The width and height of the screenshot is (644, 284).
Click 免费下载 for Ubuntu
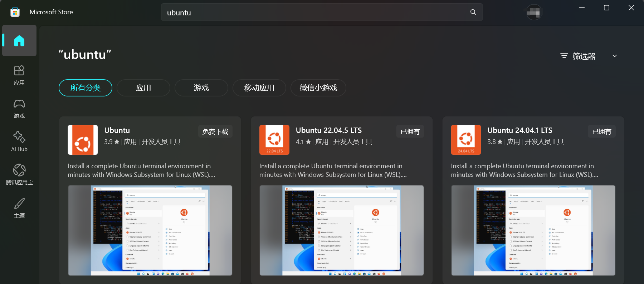click(x=215, y=131)
